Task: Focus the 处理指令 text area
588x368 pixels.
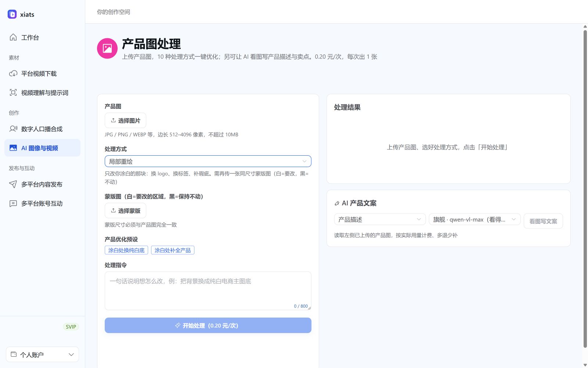Action: (x=208, y=291)
